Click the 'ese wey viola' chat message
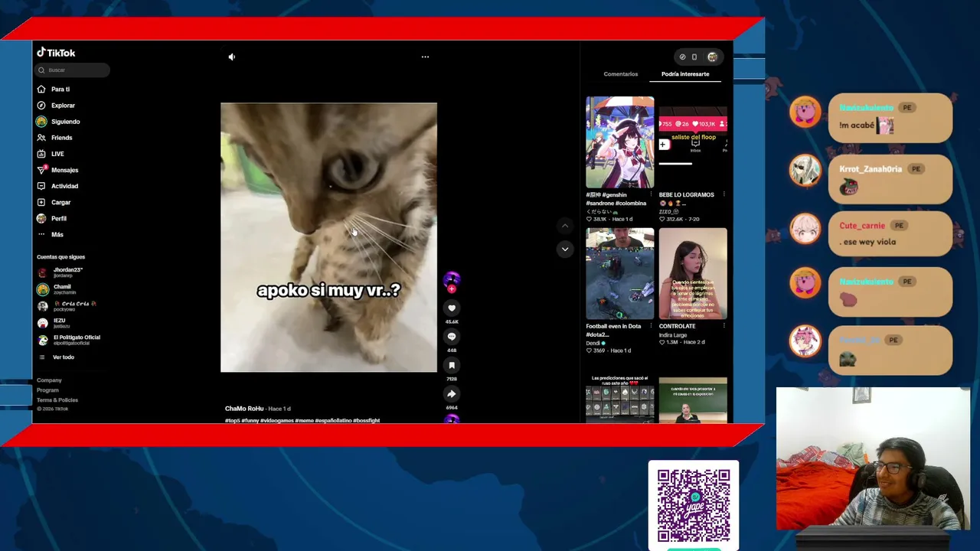Screen dimensions: 980x551 [x=867, y=242]
